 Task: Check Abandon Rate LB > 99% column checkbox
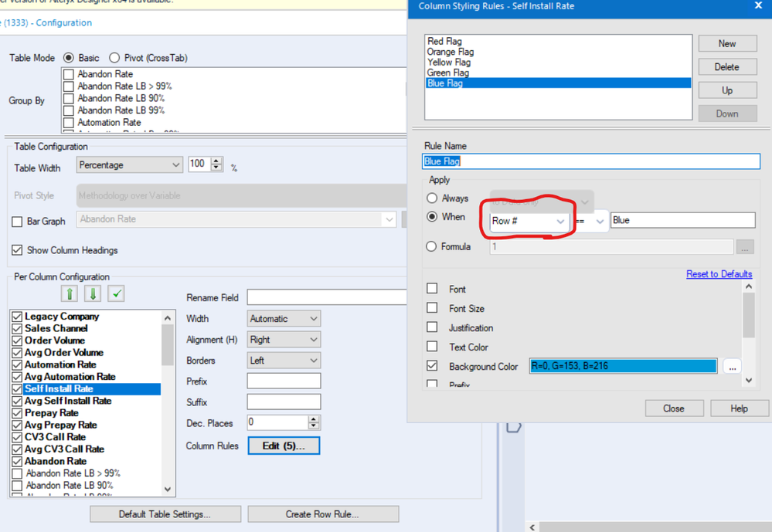click(x=17, y=473)
